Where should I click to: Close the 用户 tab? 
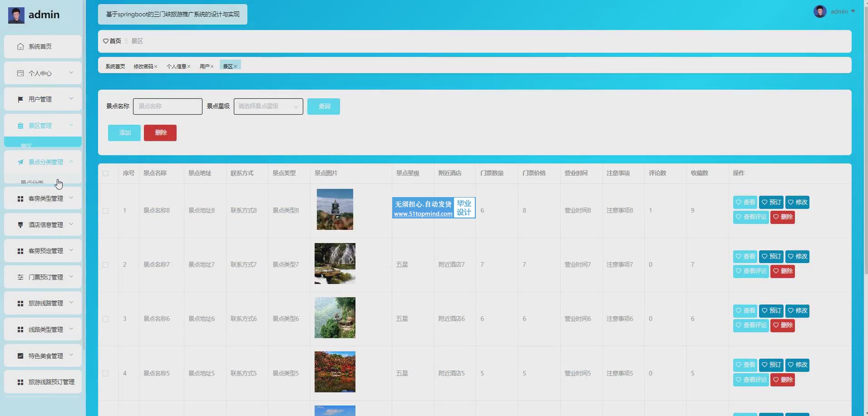(212, 66)
